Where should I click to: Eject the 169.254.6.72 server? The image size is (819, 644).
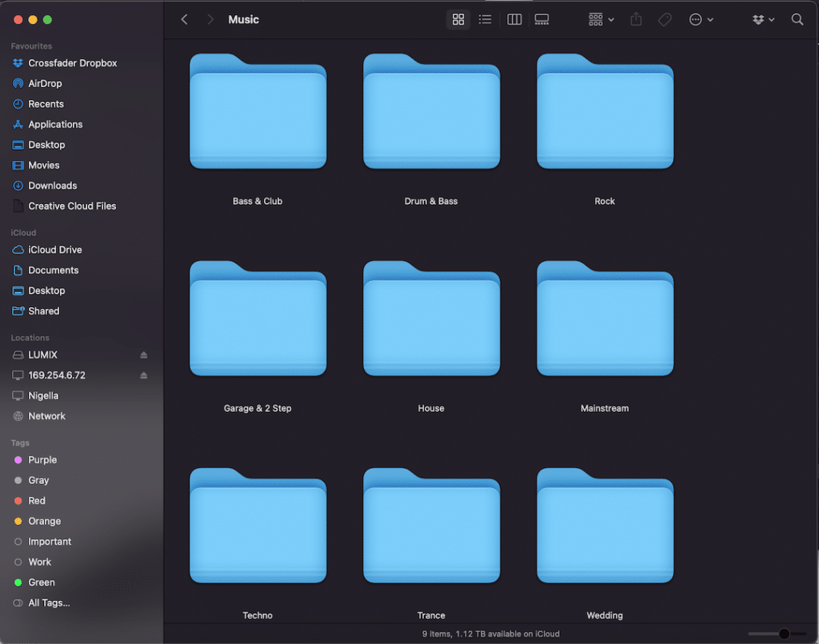[x=144, y=375]
